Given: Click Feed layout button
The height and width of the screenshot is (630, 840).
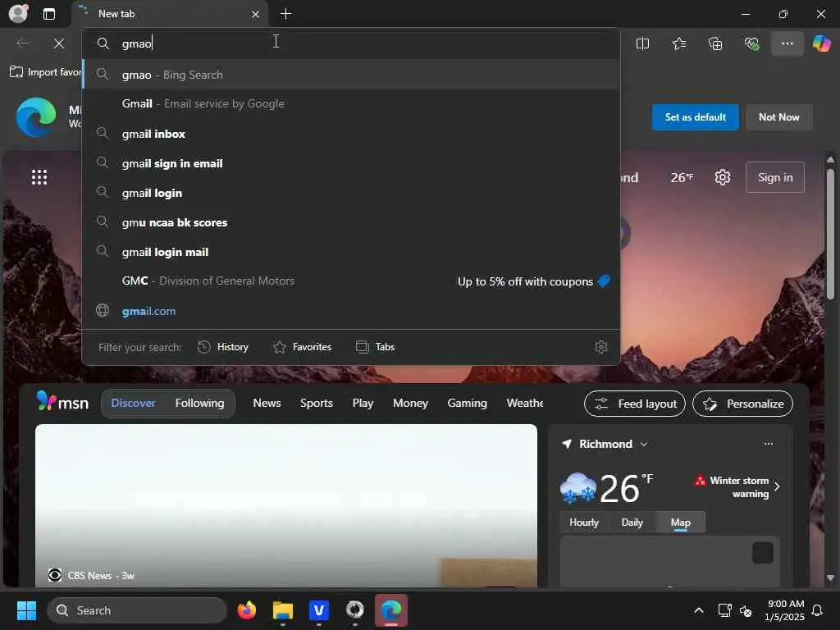Looking at the screenshot, I should click(x=635, y=404).
